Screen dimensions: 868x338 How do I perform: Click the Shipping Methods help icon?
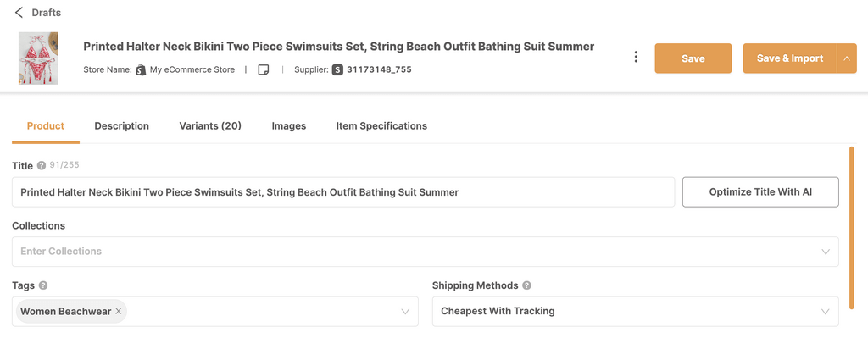coord(527,285)
